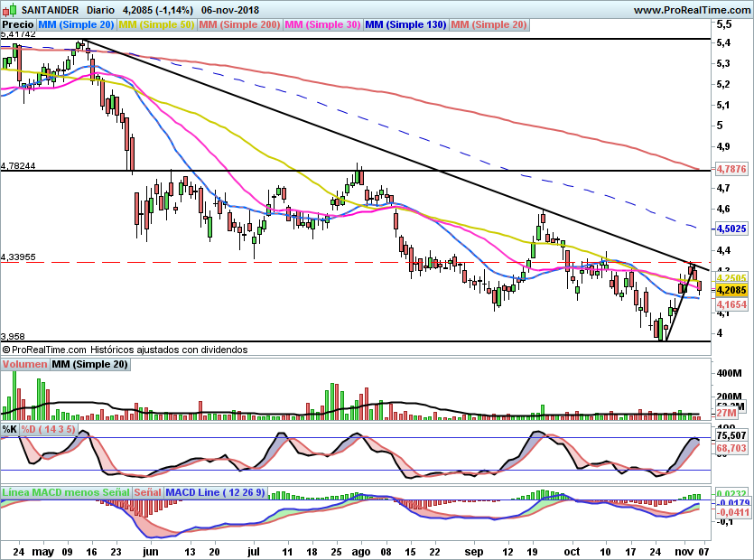Click the 4,5025 blue price tag
Image resolution: width=754 pixels, height=560 pixels.
pyautogui.click(x=731, y=229)
